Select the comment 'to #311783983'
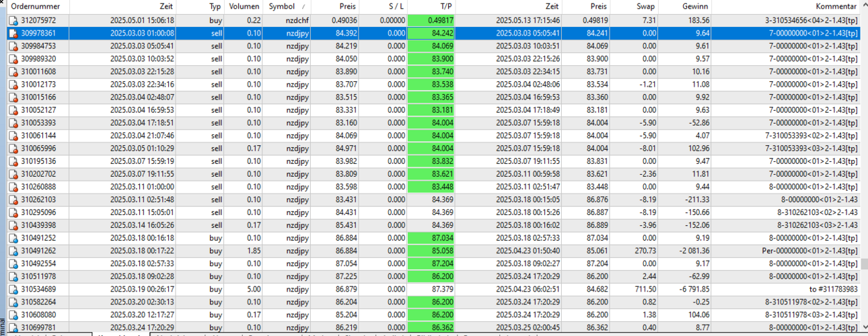 click(833, 288)
